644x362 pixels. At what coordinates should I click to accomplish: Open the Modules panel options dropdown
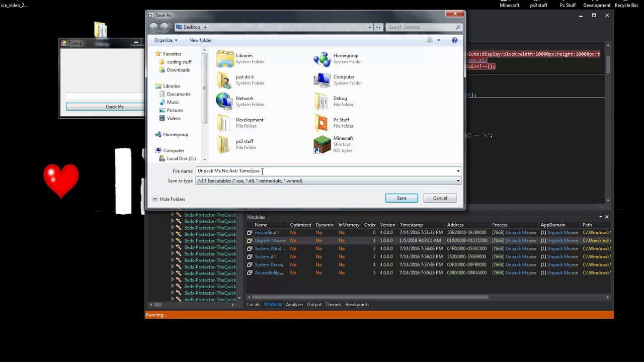point(600,217)
